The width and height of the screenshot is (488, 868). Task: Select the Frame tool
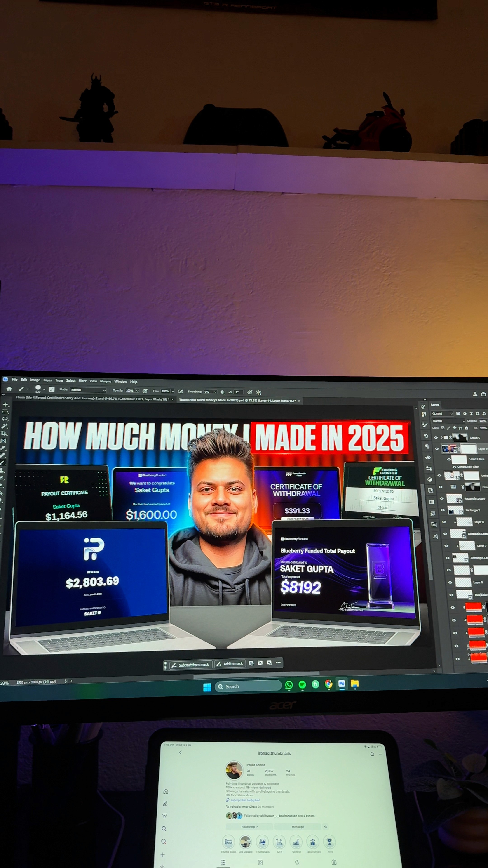(4, 440)
